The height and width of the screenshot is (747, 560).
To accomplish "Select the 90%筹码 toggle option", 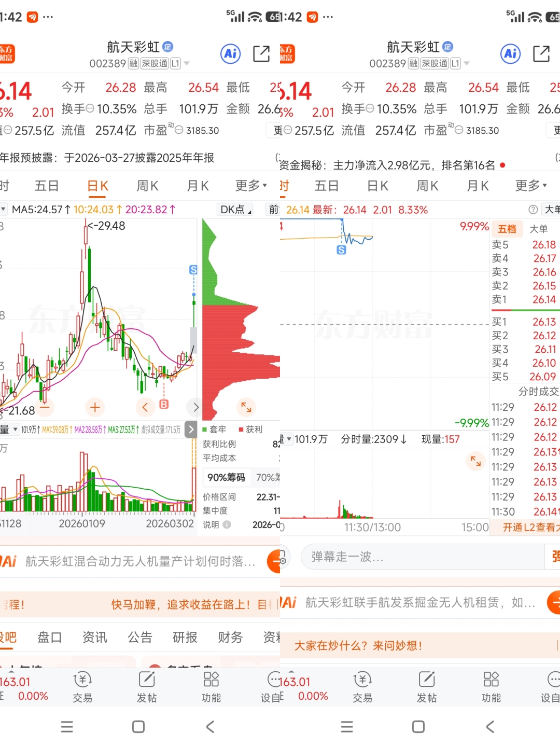I will [226, 477].
